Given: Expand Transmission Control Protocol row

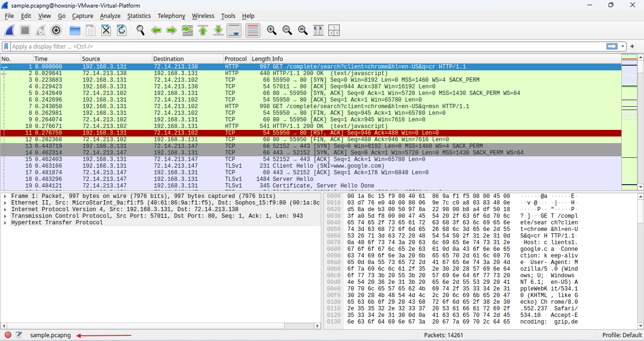Looking at the screenshot, I should [5, 216].
